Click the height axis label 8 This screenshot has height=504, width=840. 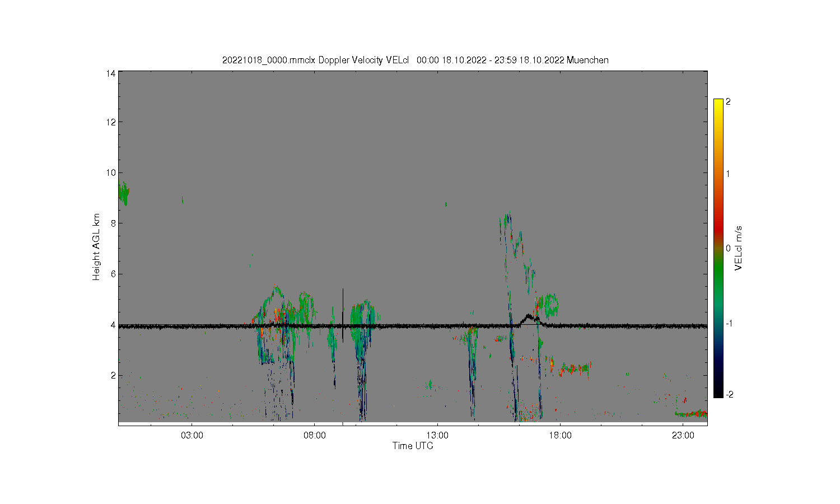coord(113,223)
